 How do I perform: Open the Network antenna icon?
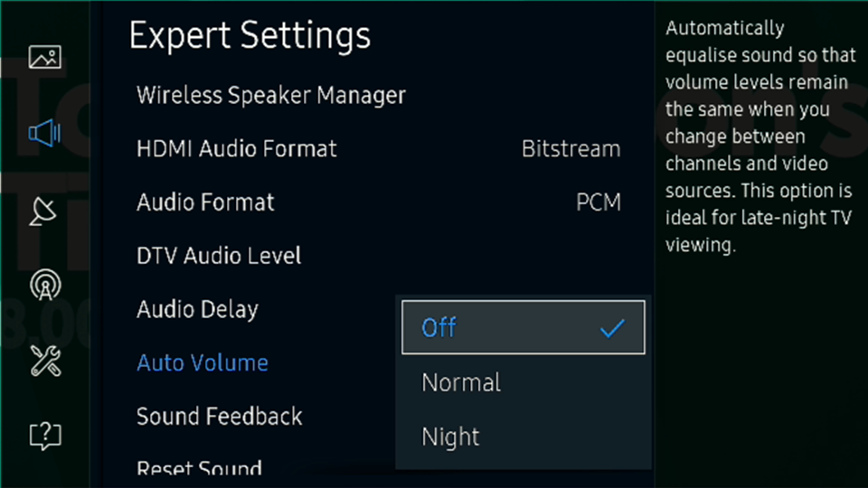click(45, 285)
